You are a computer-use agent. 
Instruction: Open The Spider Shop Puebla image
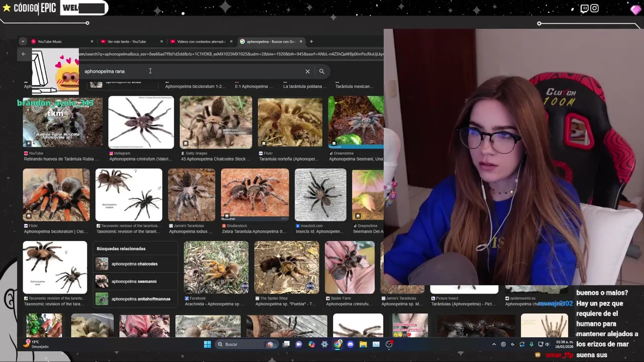[286, 267]
